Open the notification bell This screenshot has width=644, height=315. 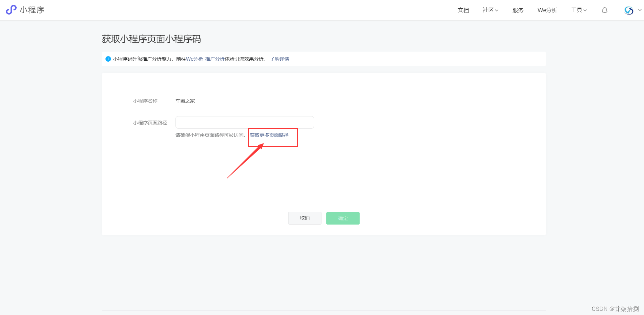604,10
